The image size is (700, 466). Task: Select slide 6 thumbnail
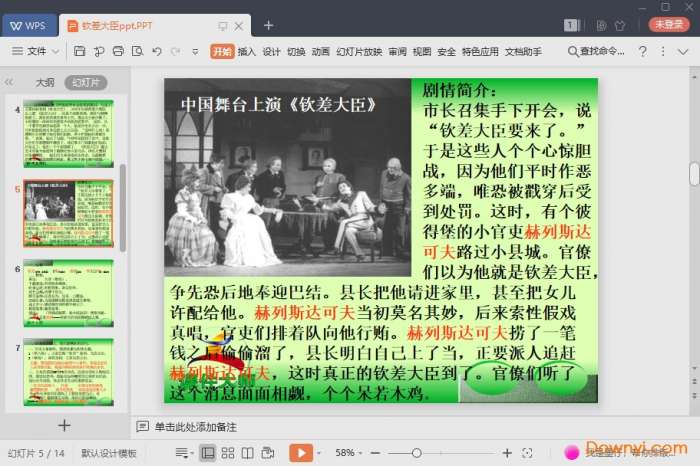click(x=69, y=293)
